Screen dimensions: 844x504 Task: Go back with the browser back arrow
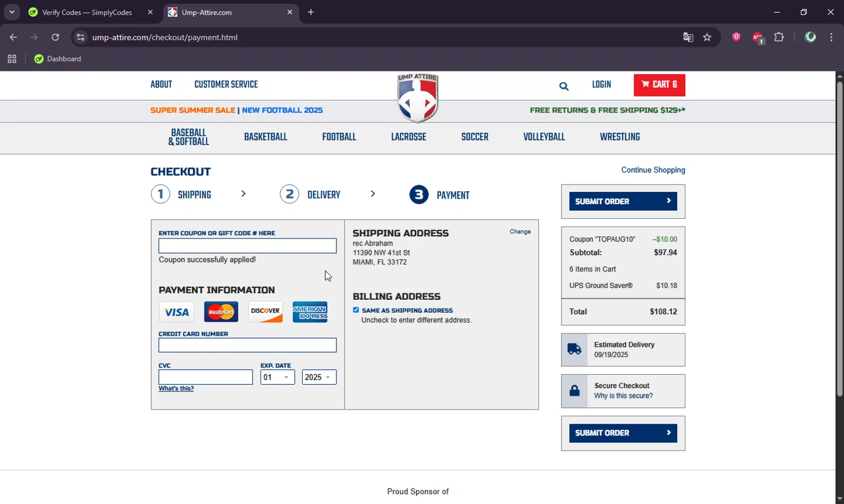coord(14,37)
